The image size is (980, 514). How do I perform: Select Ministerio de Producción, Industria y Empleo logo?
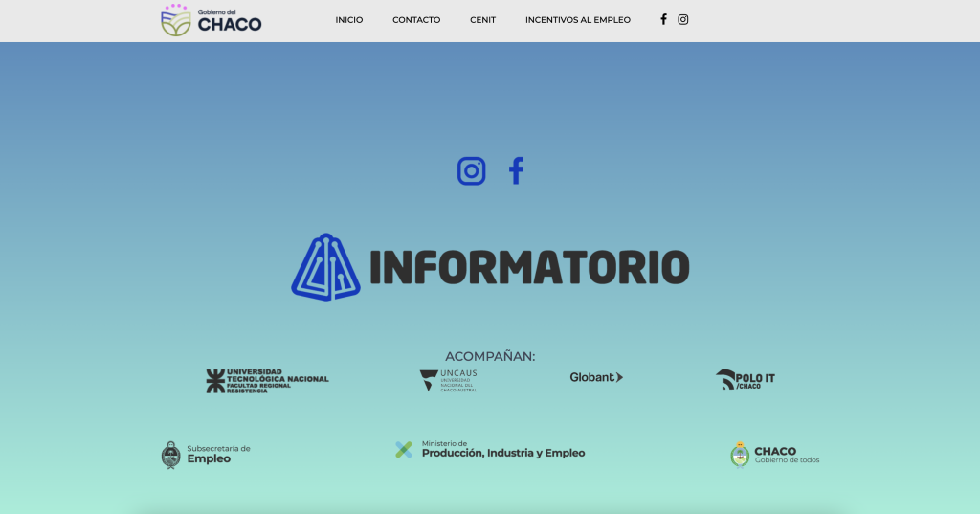pyautogui.click(x=490, y=450)
